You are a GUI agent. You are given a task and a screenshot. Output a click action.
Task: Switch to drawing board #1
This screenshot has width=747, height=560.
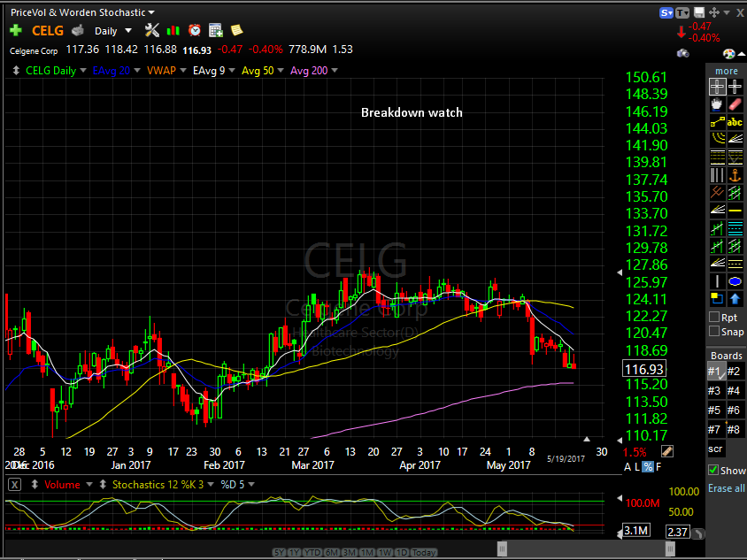[x=716, y=371]
